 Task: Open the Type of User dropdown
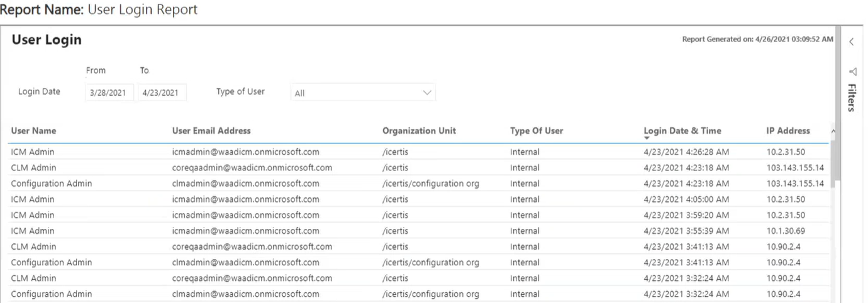pos(363,92)
